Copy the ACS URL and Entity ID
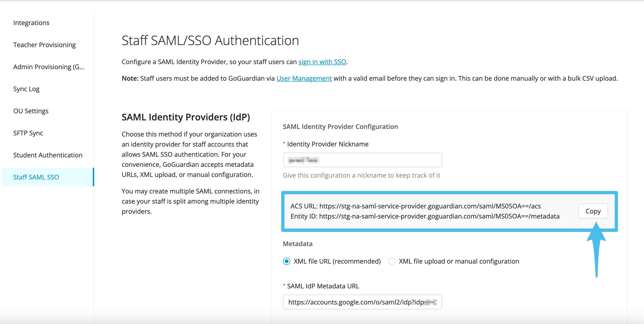The height and width of the screenshot is (324, 644). [593, 211]
